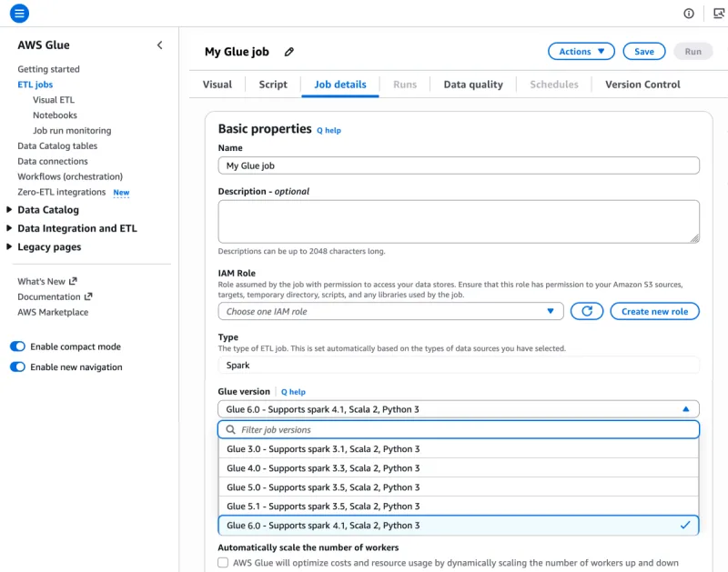Click the Filter job versions search field
Screen dimensions: 728x572
(459, 429)
